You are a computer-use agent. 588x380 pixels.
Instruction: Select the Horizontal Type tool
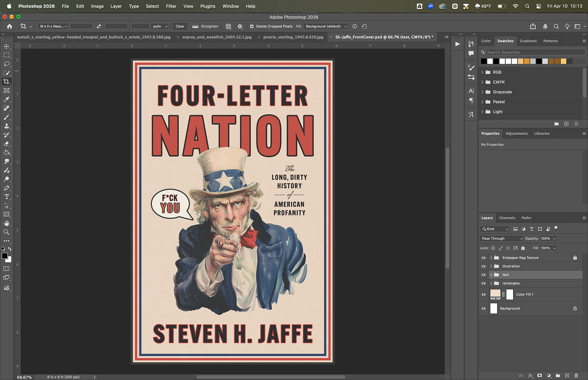click(6, 197)
